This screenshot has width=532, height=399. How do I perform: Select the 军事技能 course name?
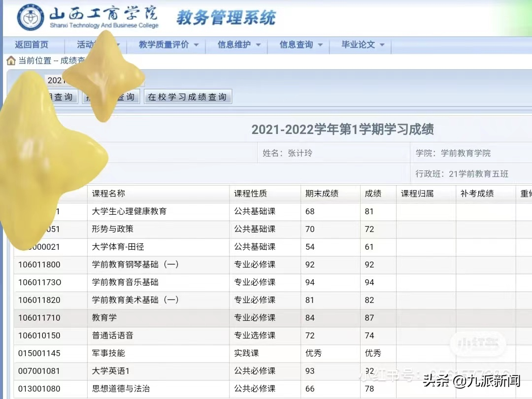pos(108,353)
